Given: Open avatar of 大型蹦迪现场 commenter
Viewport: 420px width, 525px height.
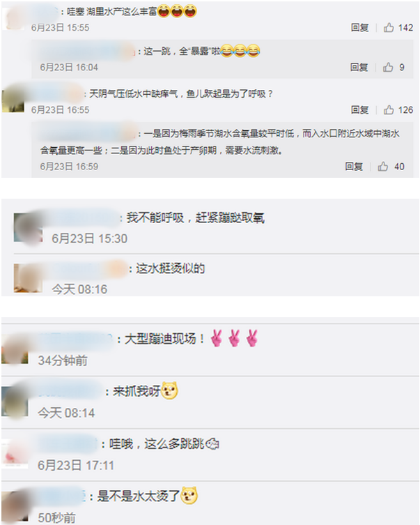Looking at the screenshot, I should click(15, 349).
